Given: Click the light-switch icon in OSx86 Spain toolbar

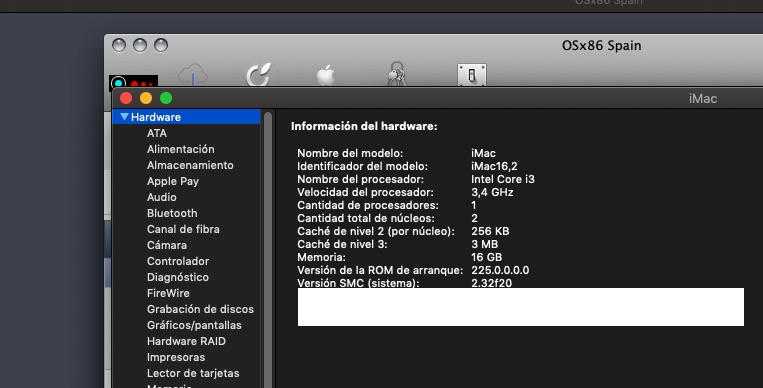Looking at the screenshot, I should click(472, 75).
